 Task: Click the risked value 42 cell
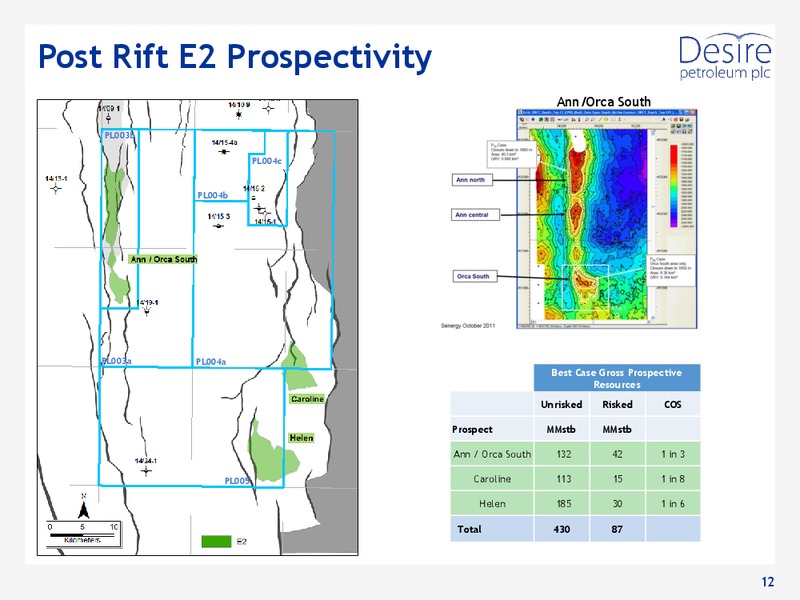click(617, 454)
